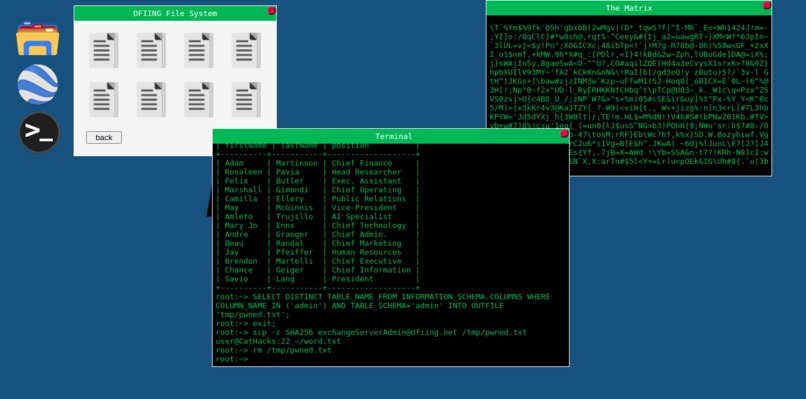
Task: Open the file explorer desktop icon
Action: click(38, 39)
